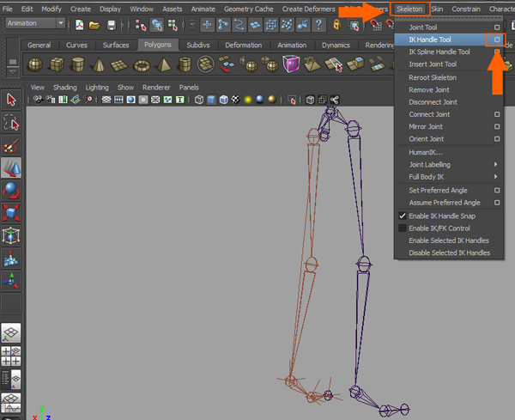Screen dimensions: 515x420
Task: Select the Universal Manipulator tool
Action: (11, 235)
